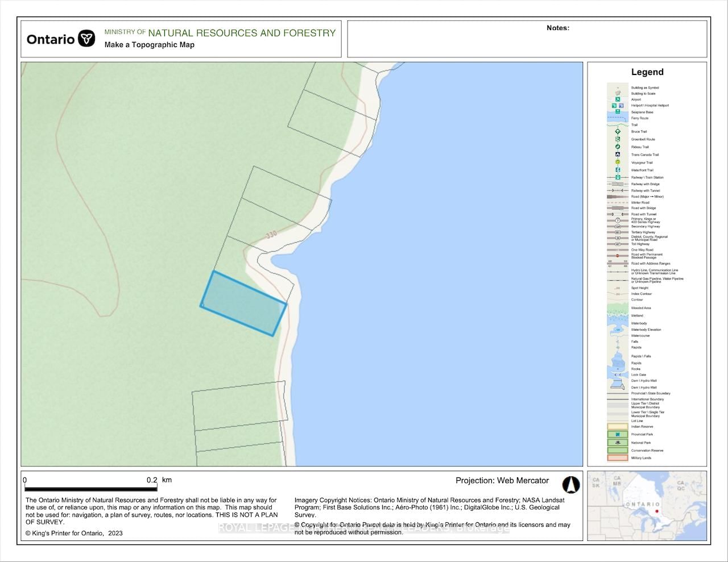Click the Make a Topographic Map title
Image resolution: width=728 pixels, height=562 pixels.
150,45
